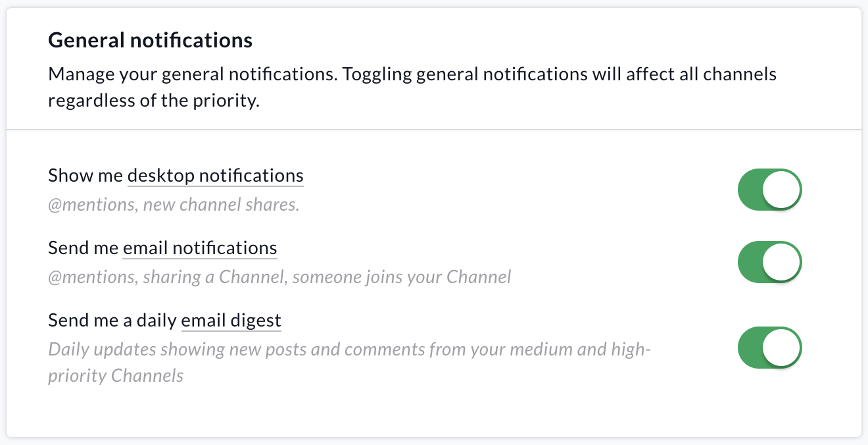The image size is (868, 445).
Task: Click the green track of the email notifications switch
Action: pos(750,263)
